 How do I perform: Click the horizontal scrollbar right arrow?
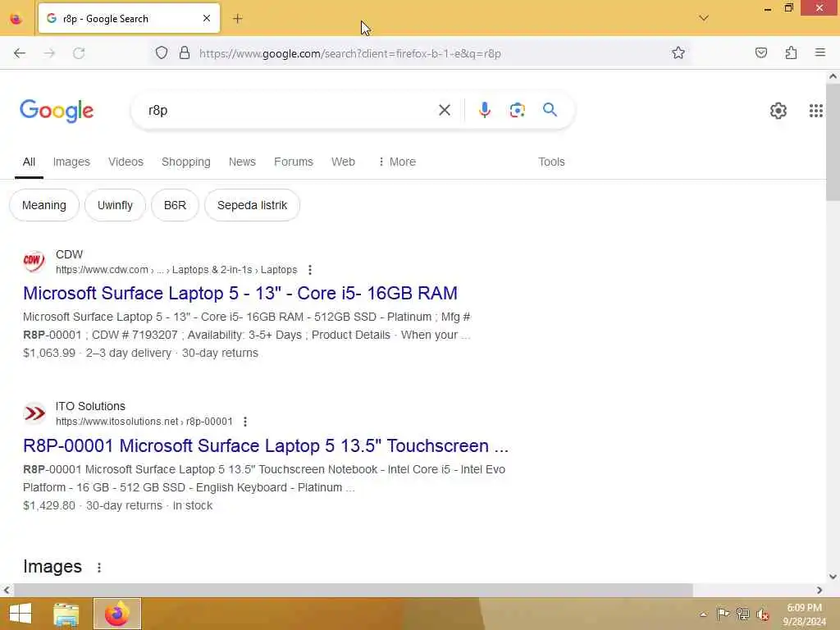tap(819, 590)
